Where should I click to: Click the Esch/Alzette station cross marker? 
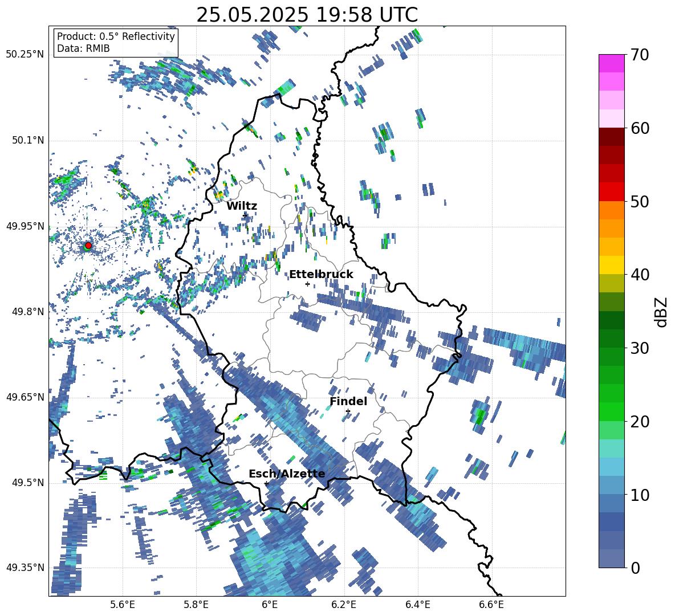pyautogui.click(x=266, y=483)
